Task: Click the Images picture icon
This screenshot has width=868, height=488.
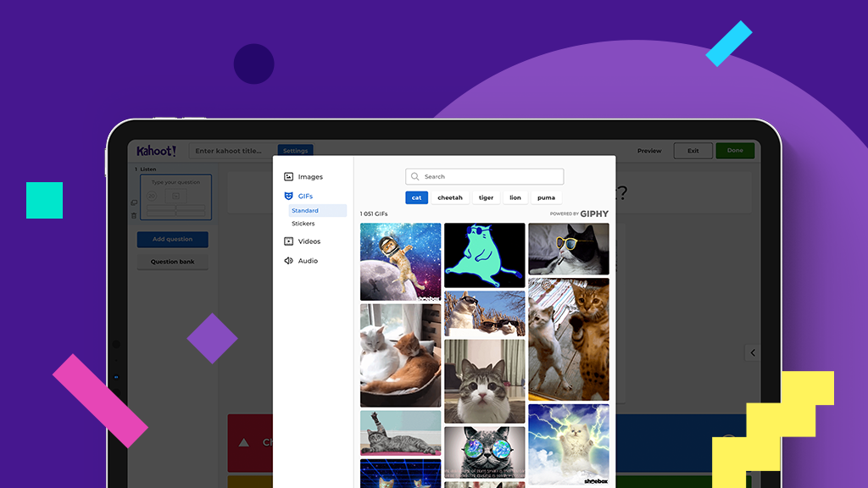Action: (x=288, y=176)
